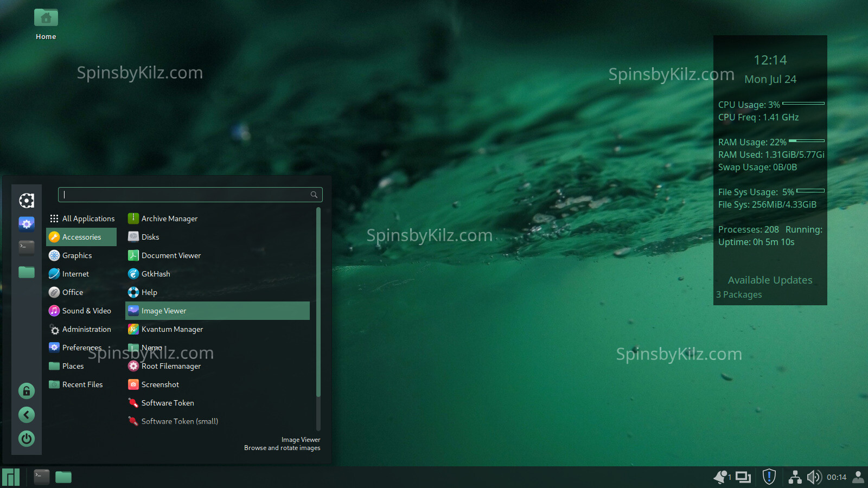
Task: Launch Image Viewer
Action: [218, 311]
